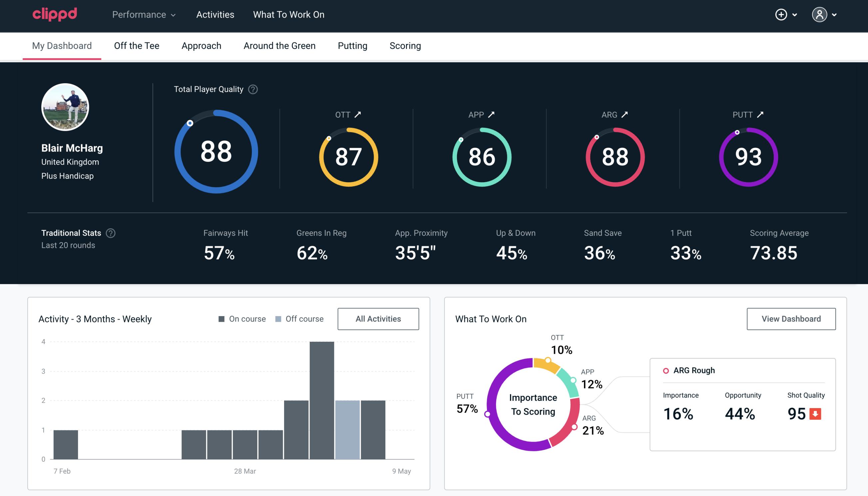Image resolution: width=868 pixels, height=496 pixels.
Task: Click the View Dashboard button
Action: (791, 318)
